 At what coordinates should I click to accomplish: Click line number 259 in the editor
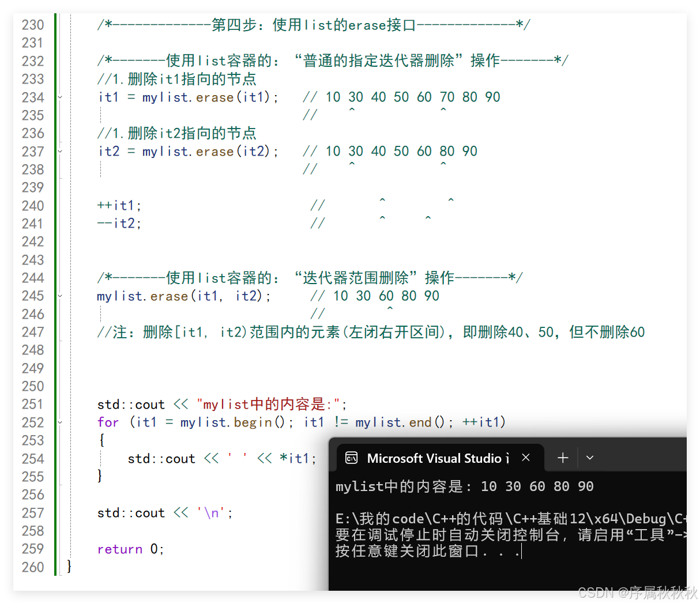[x=33, y=549]
